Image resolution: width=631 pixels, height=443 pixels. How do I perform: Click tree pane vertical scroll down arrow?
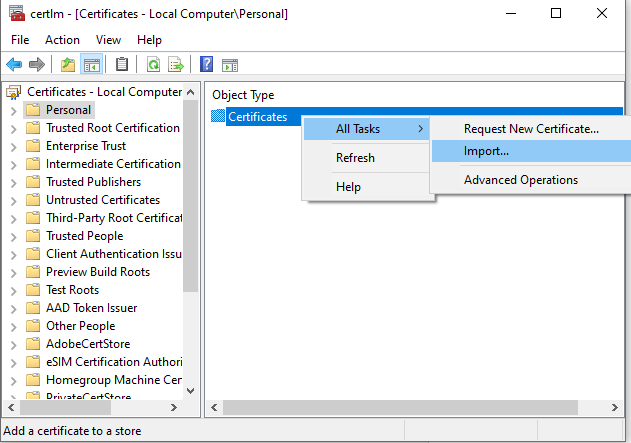[x=191, y=391]
